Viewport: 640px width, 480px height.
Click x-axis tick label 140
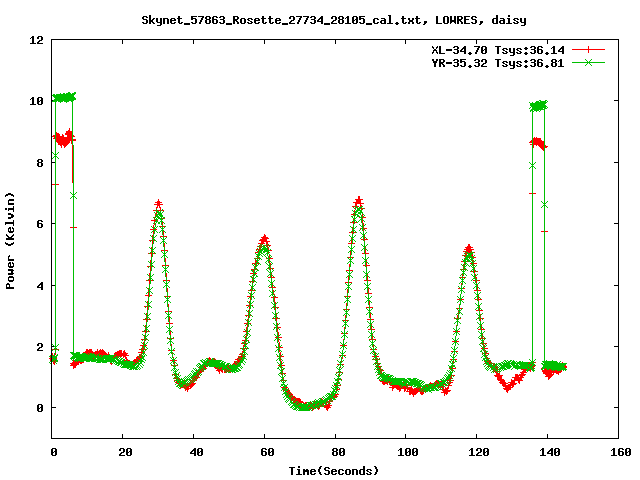[550, 452]
